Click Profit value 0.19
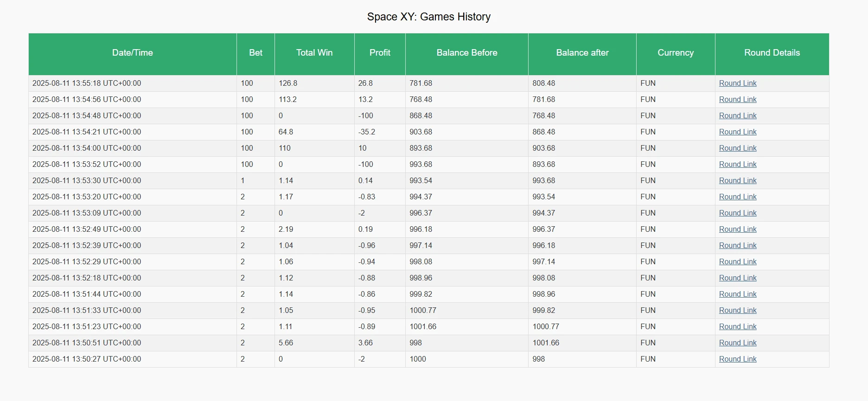868x401 pixels. (x=365, y=229)
